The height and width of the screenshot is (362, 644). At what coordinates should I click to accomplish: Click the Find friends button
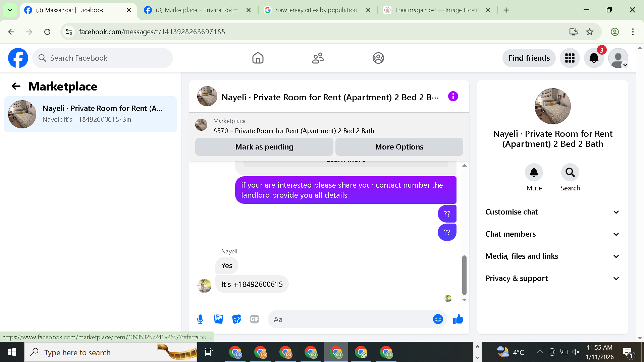pyautogui.click(x=529, y=58)
